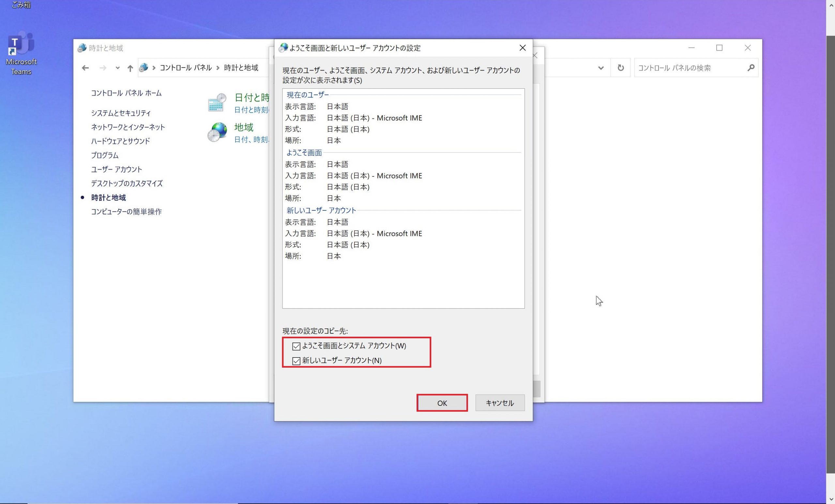Click the Control Panel search field
The width and height of the screenshot is (835, 504).
pyautogui.click(x=688, y=68)
